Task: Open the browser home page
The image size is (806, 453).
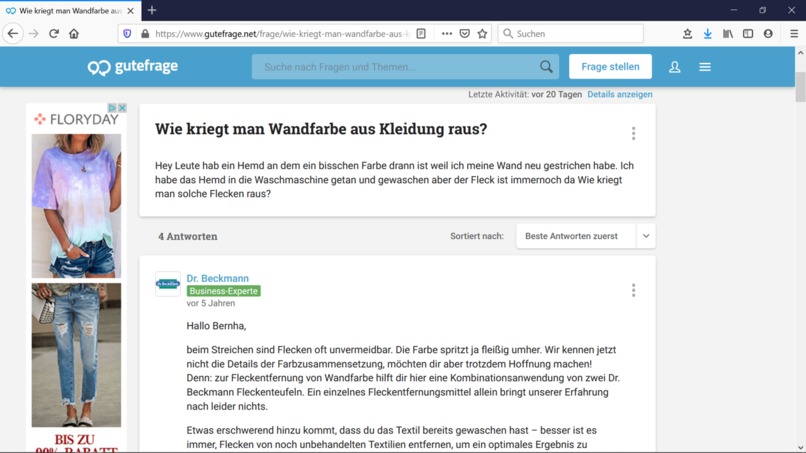Action: click(74, 34)
